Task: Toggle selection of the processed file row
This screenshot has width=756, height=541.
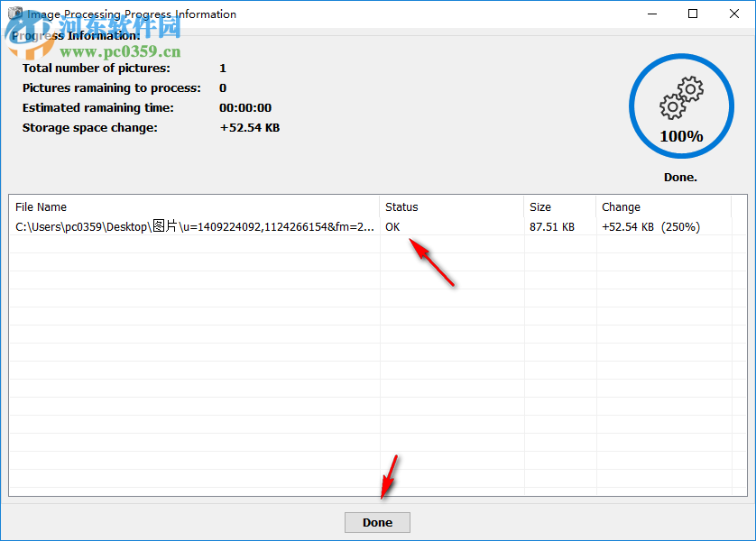Action: 271,226
